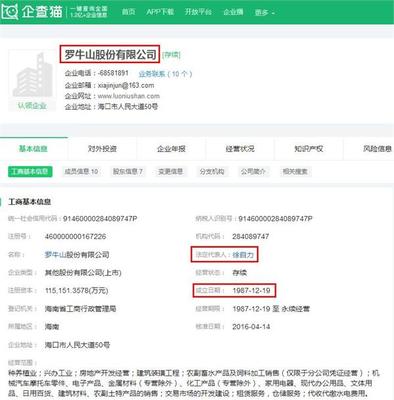The height and width of the screenshot is (400, 394).
Task: Click the 存续 status tag beside company title
Action: [x=172, y=55]
